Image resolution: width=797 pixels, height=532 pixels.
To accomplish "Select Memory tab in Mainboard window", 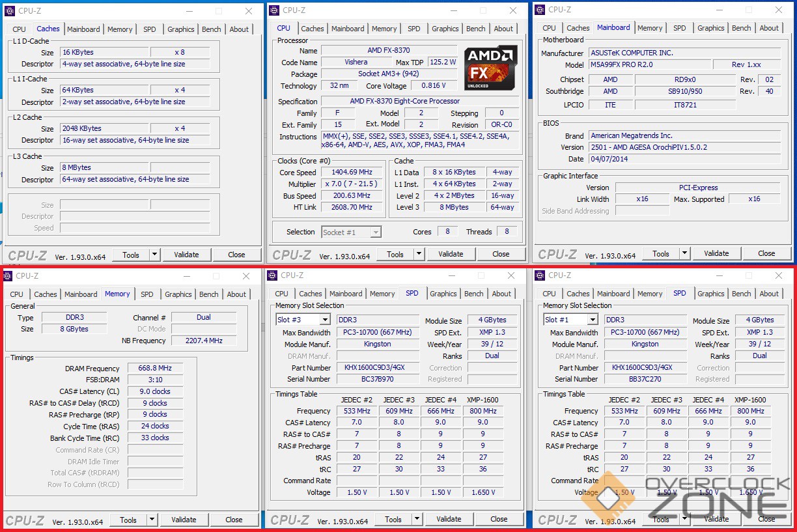I will (650, 28).
